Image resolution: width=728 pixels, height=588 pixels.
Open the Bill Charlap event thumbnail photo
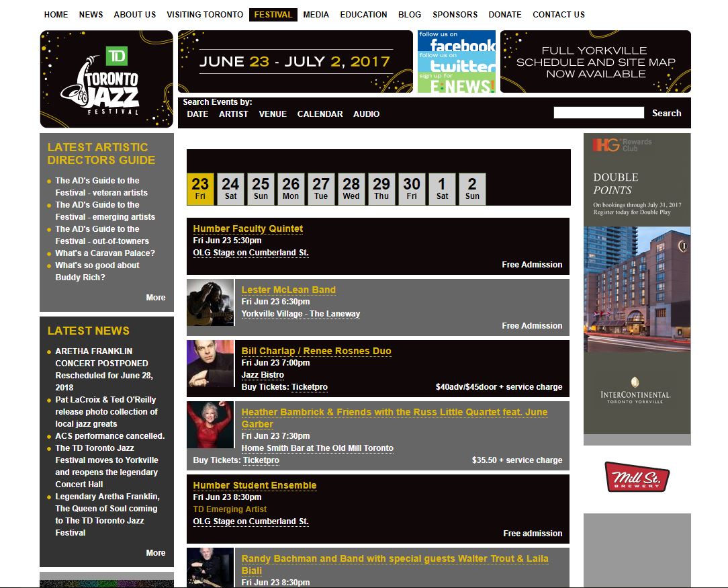210,364
